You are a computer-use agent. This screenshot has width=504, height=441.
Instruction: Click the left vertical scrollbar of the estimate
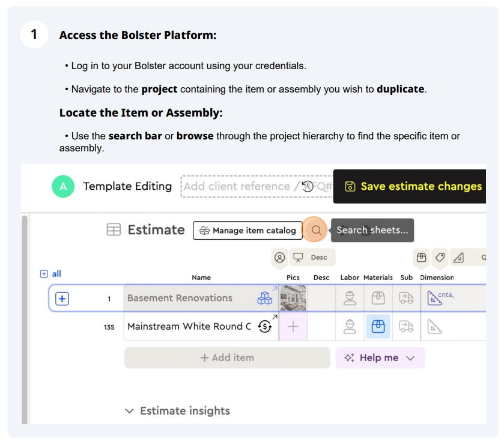coord(25,320)
